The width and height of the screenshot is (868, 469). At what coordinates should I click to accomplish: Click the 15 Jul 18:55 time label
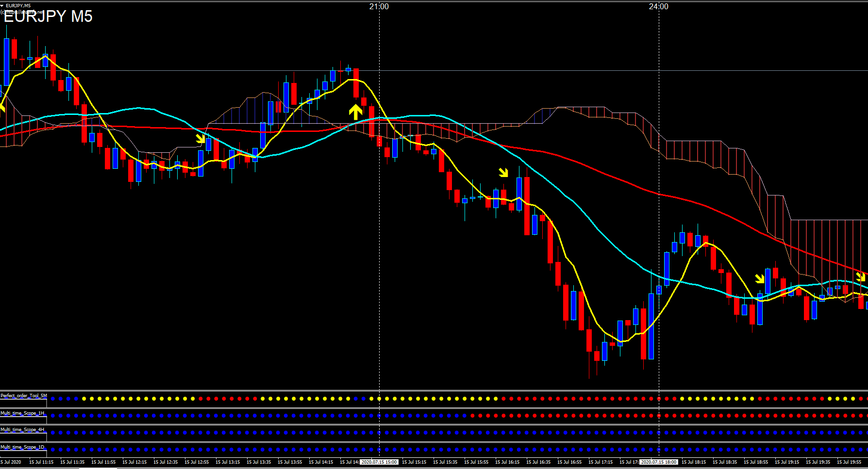(756, 462)
